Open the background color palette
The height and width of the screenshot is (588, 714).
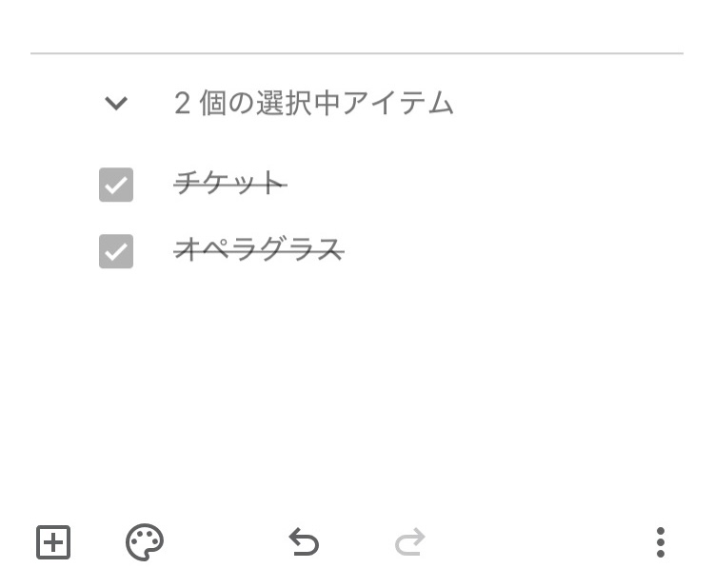(x=145, y=542)
